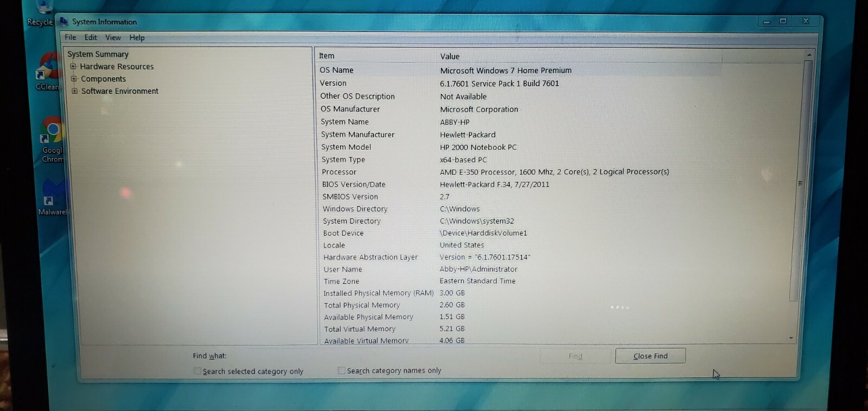Toggle 'Search category names only' checkbox
The image size is (868, 411).
tap(341, 370)
